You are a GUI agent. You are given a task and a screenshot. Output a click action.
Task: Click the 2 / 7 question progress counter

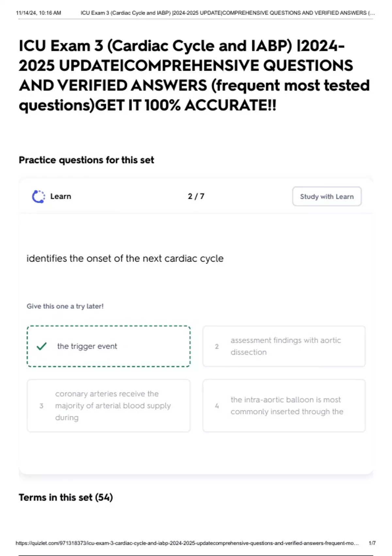(196, 196)
